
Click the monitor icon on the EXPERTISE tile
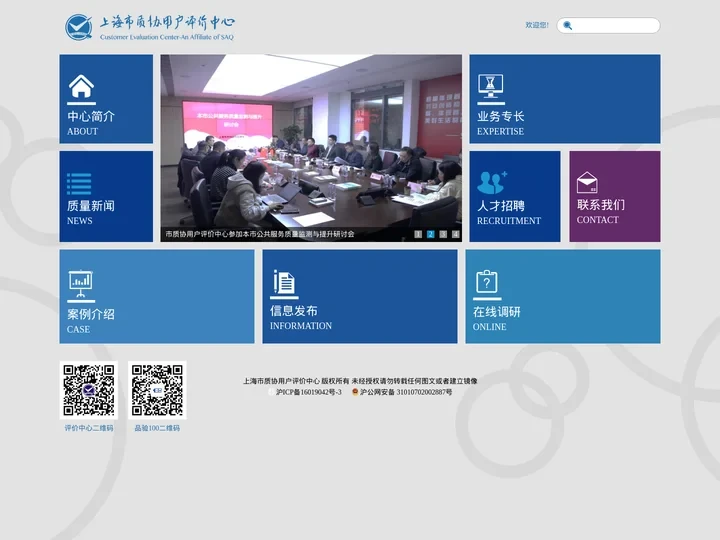point(491,86)
